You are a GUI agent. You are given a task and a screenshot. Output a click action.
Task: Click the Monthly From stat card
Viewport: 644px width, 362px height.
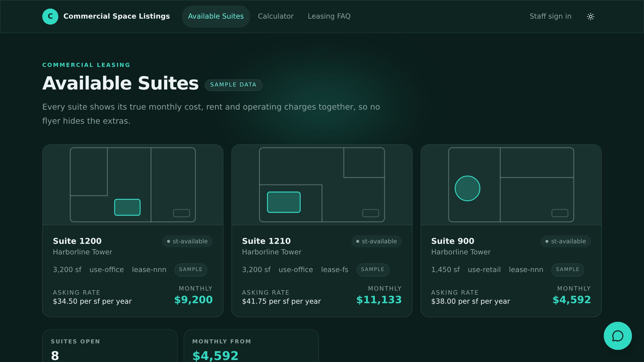point(251,346)
